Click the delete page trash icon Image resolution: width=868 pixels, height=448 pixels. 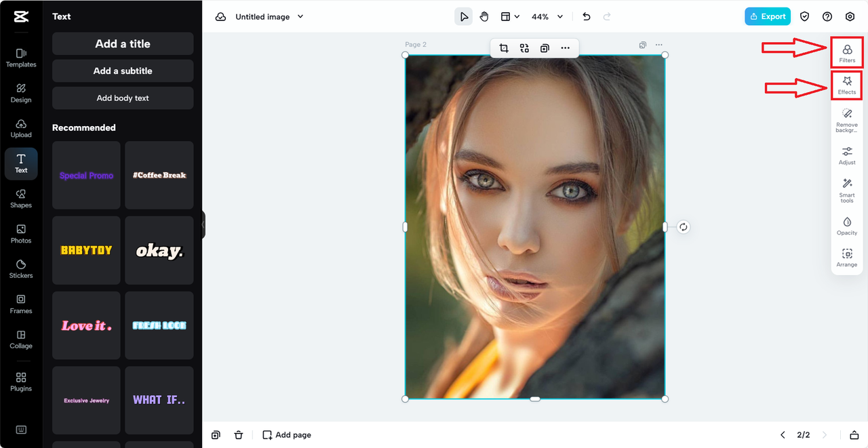pyautogui.click(x=239, y=435)
